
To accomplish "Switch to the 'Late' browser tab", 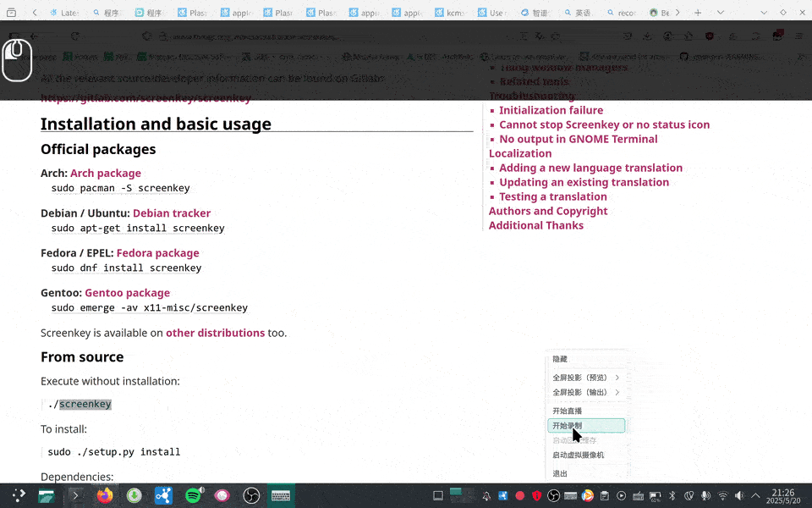I will click(x=65, y=13).
